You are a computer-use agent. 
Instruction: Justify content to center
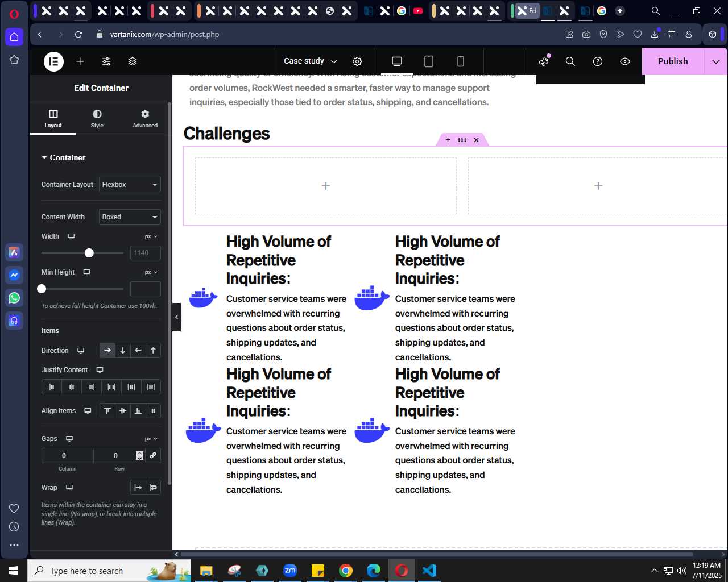(x=72, y=387)
